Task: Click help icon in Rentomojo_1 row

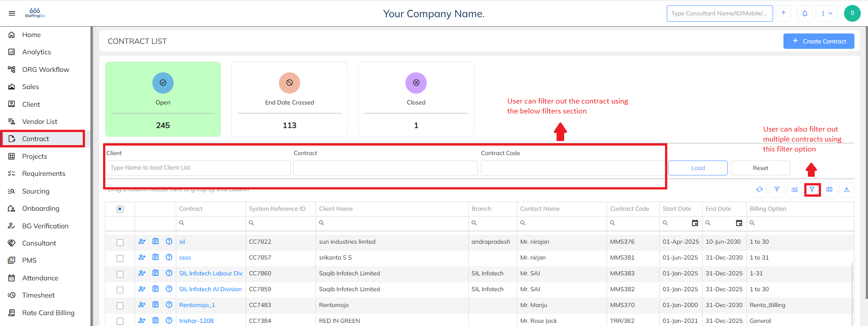Action: click(x=169, y=305)
